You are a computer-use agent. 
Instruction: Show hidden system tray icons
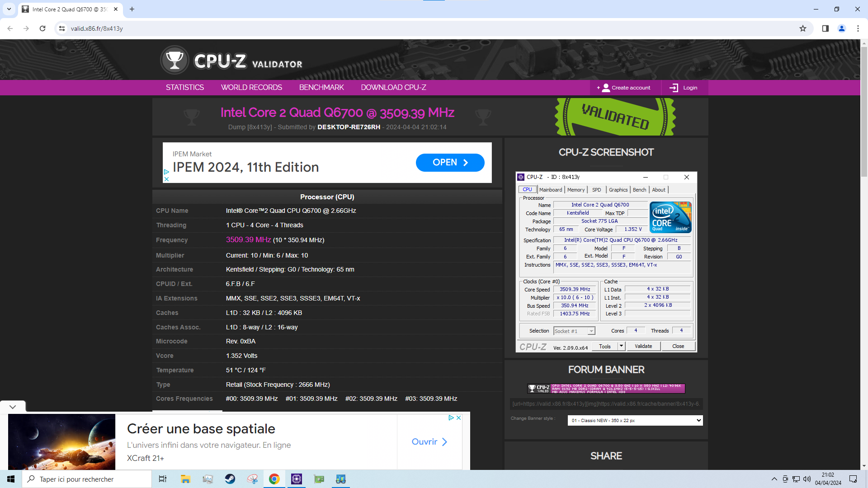click(774, 479)
